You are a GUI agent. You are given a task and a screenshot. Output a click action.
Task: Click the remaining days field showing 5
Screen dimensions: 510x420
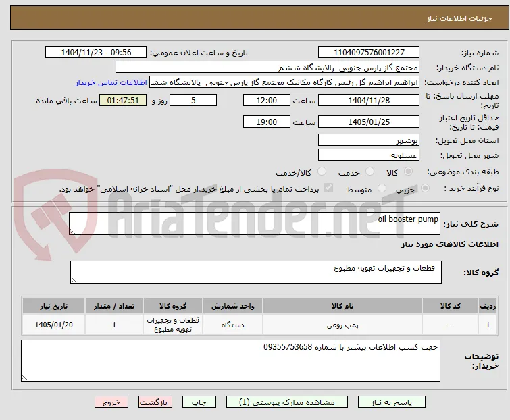(x=193, y=100)
